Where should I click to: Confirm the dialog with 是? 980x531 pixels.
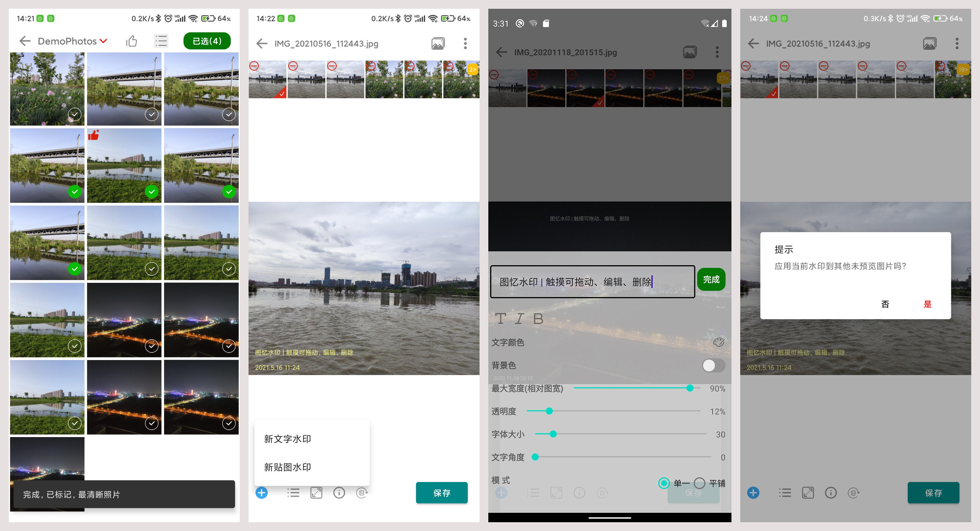tap(928, 304)
